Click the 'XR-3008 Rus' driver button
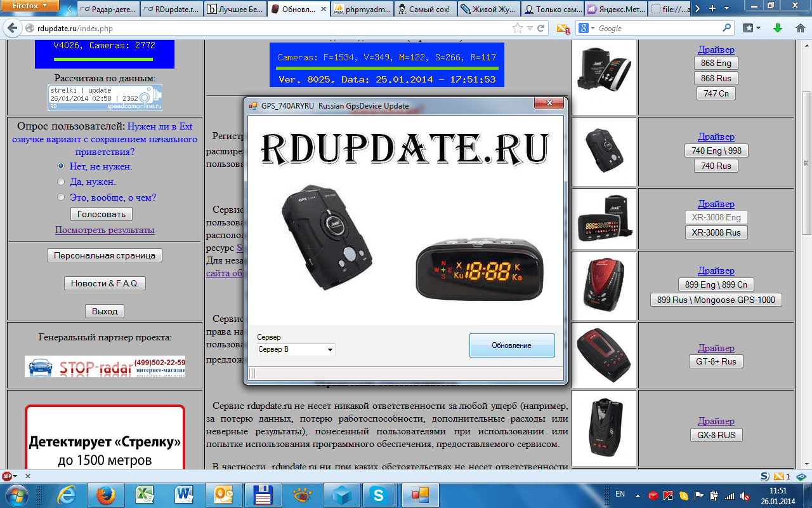 click(716, 232)
